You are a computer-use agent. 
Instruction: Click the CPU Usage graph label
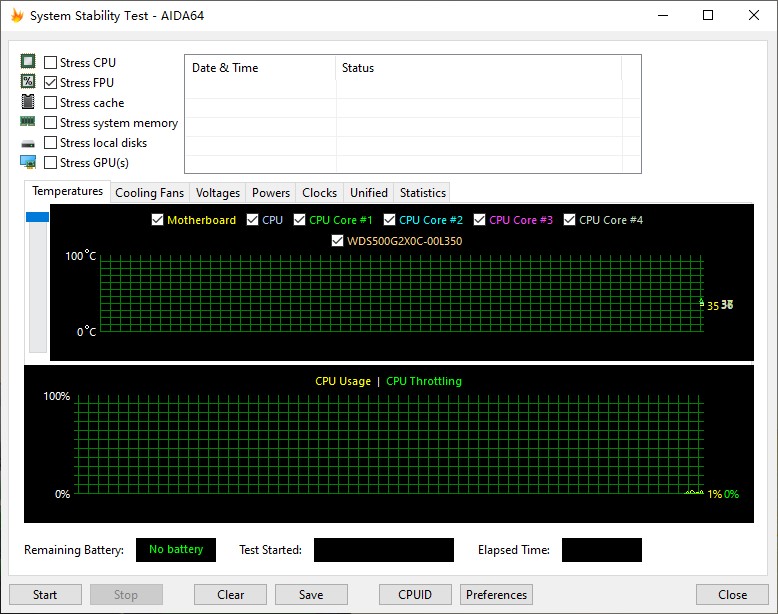point(343,381)
